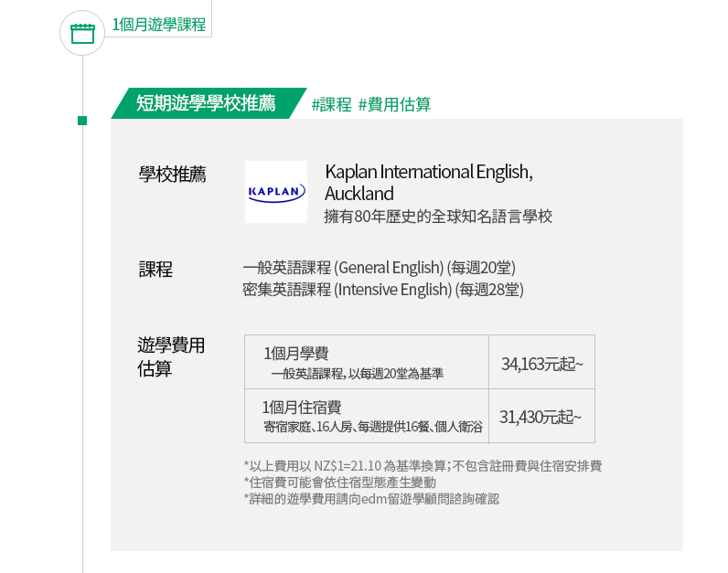This screenshot has width=728, height=573.
Task: Click the 一般英語課程,以每週20堂為基準 subtext
Action: [357, 374]
